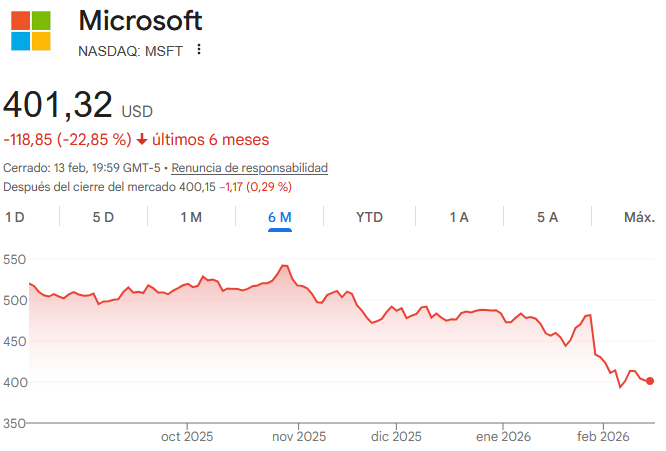Click the red downward arrow icon

142,139
